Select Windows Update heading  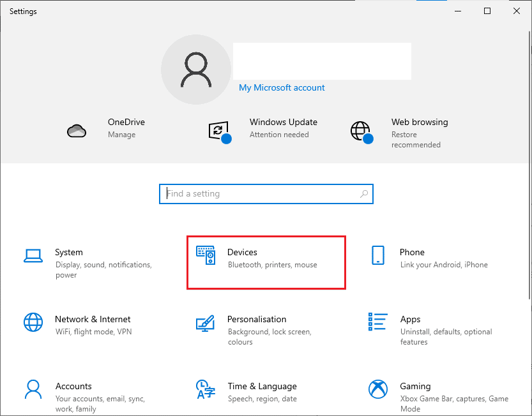click(284, 122)
